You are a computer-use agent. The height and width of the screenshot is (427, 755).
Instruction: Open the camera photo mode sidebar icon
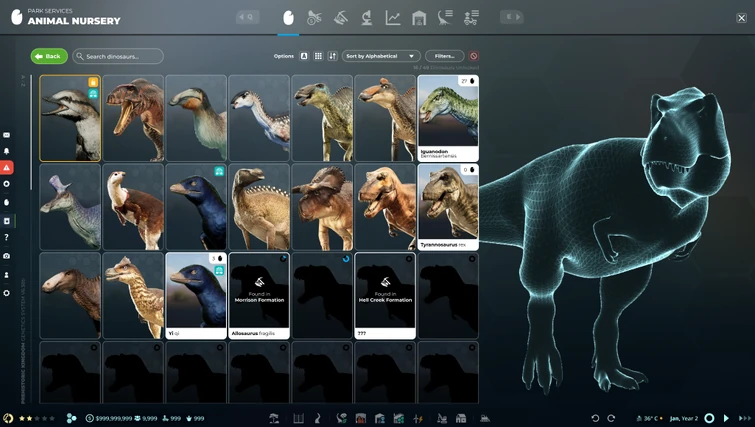coord(6,256)
